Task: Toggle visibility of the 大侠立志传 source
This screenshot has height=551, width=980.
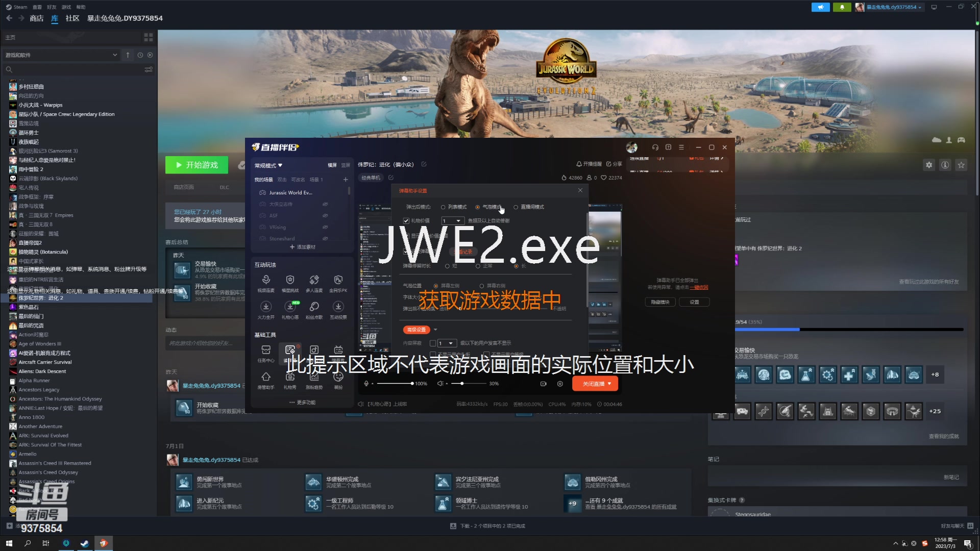Action: [x=325, y=204]
